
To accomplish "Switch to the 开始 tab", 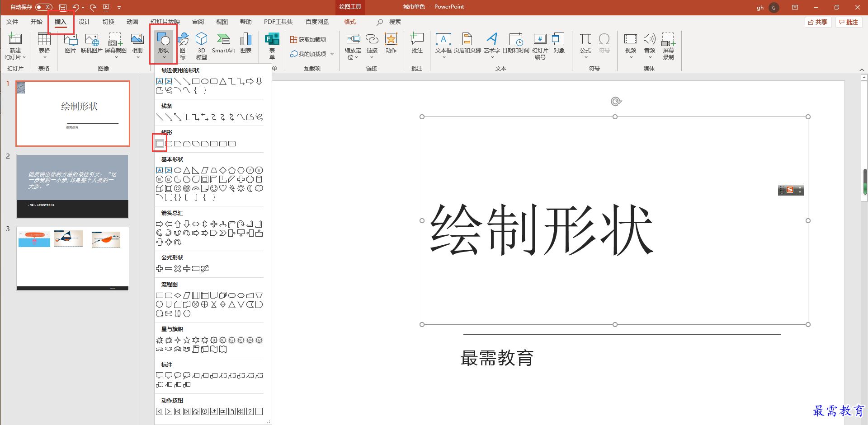I will [x=37, y=22].
